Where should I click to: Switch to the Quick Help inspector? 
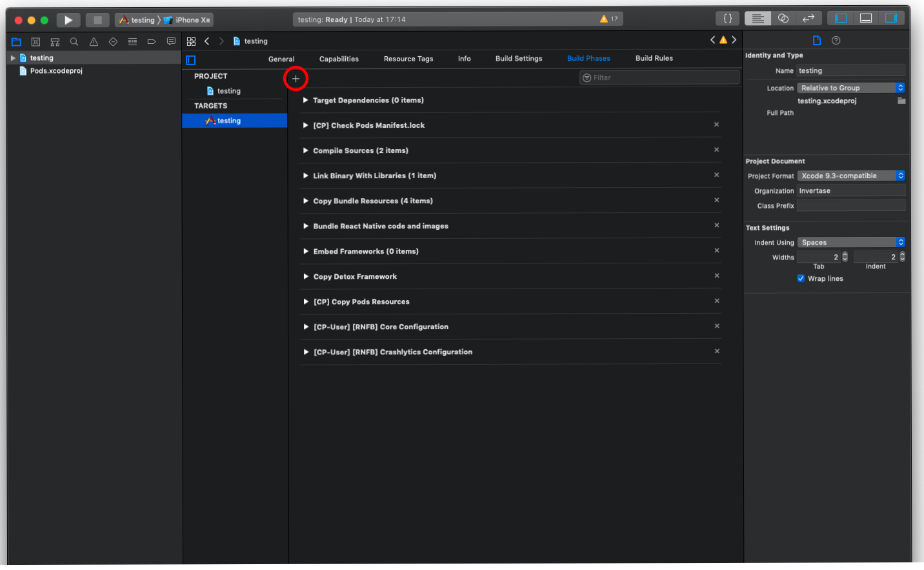coord(836,41)
